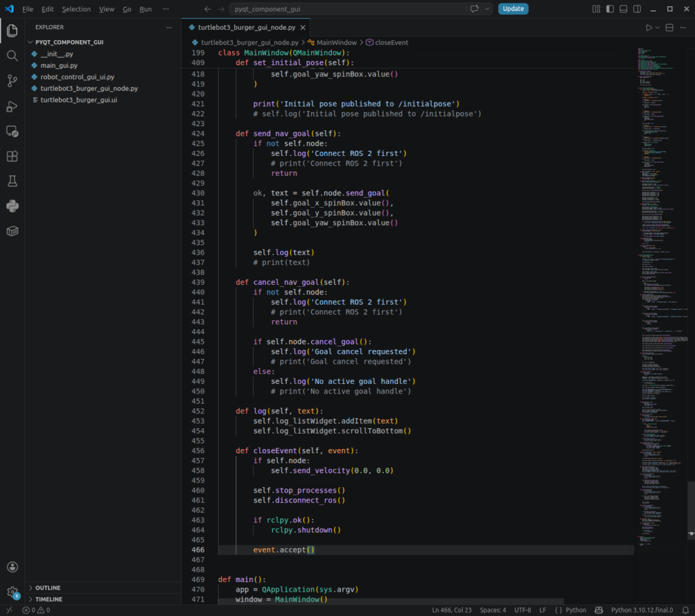Split the editor to the right

pos(669,28)
